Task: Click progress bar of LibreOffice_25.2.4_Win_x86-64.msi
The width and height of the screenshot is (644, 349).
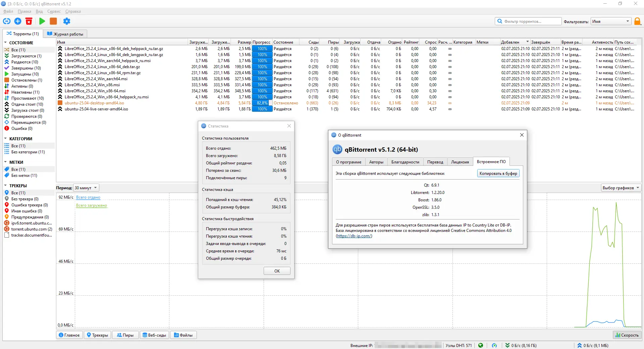Action: (262, 91)
